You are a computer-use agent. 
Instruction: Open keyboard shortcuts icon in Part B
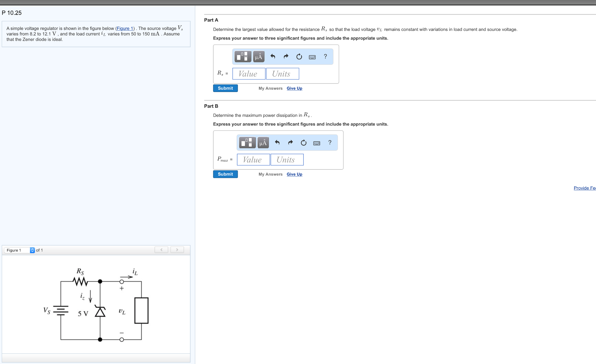(x=317, y=143)
